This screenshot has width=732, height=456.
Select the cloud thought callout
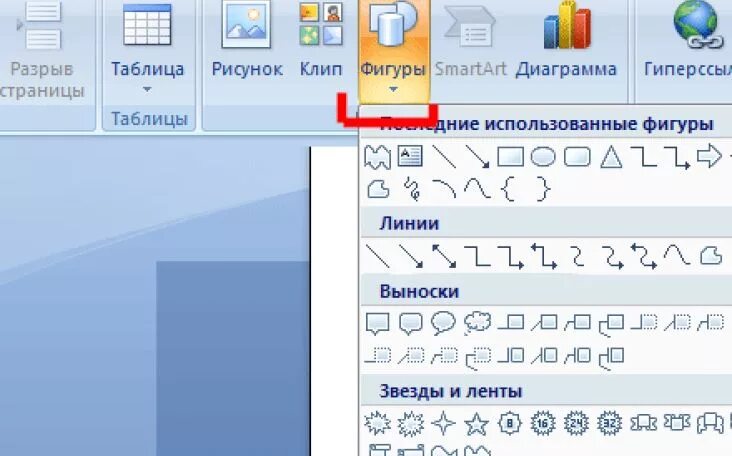tap(477, 323)
